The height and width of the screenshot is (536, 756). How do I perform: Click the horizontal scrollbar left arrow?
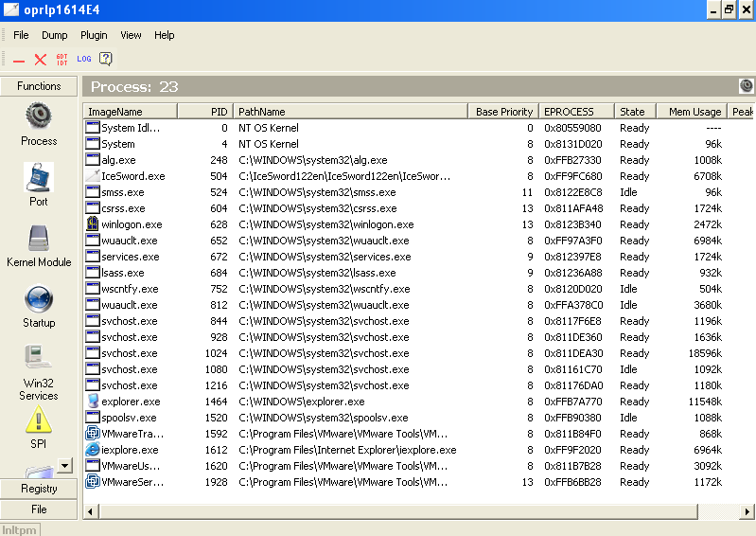(91, 511)
